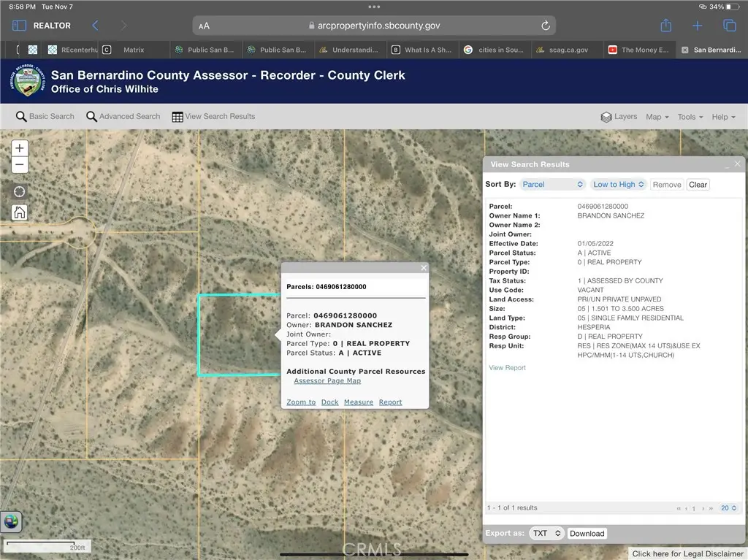Open the basemap globe icon
This screenshot has width=748, height=560.
(x=11, y=521)
